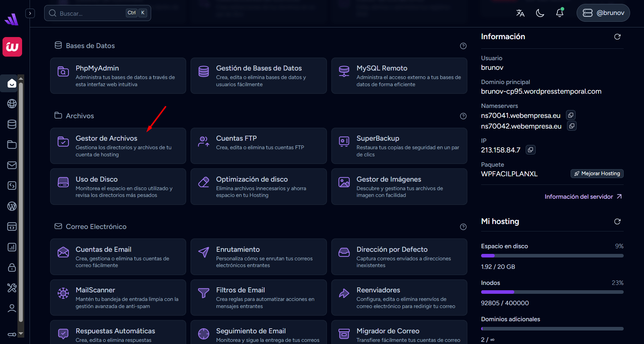Open Información del servidor link
This screenshot has width=644, height=344.
coord(583,197)
